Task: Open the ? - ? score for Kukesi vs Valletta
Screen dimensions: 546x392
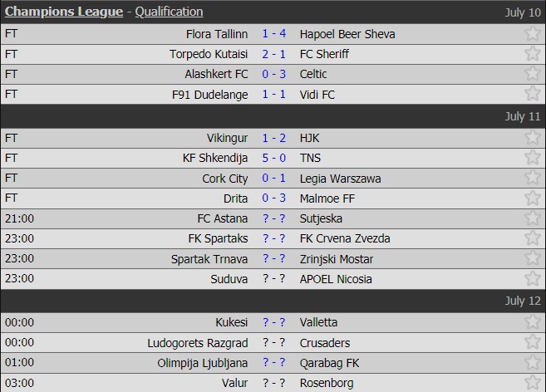Action: (274, 322)
